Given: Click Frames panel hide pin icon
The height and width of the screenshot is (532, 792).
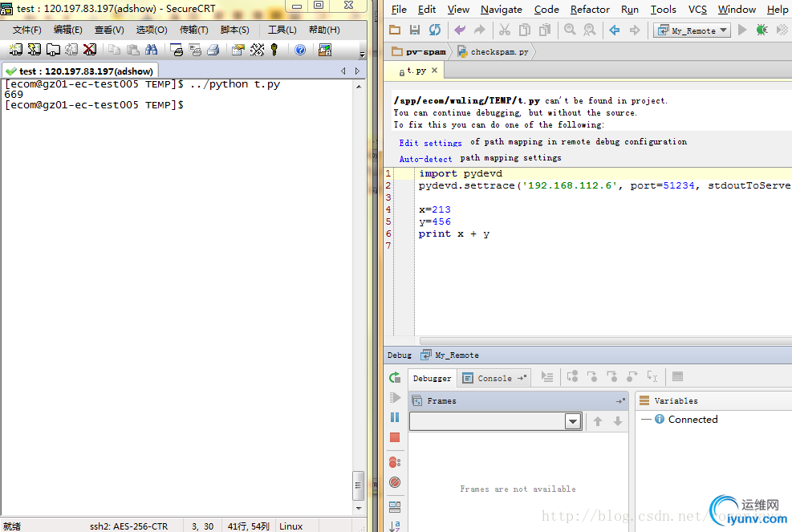Looking at the screenshot, I should pyautogui.click(x=620, y=400).
